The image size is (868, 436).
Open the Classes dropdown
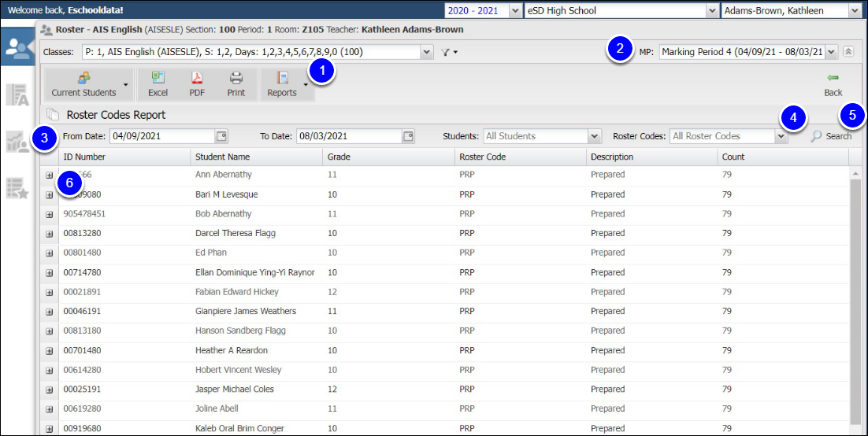point(427,53)
